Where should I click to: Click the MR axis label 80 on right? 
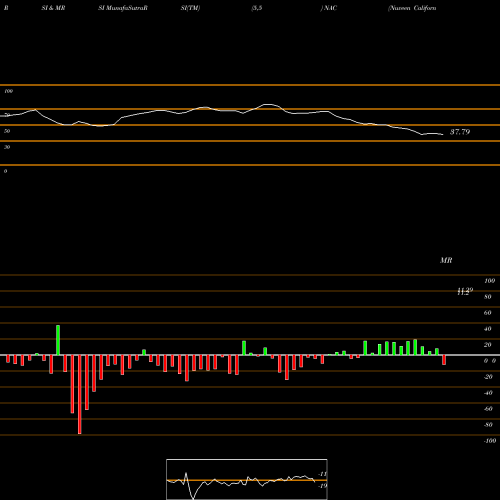click(488, 297)
